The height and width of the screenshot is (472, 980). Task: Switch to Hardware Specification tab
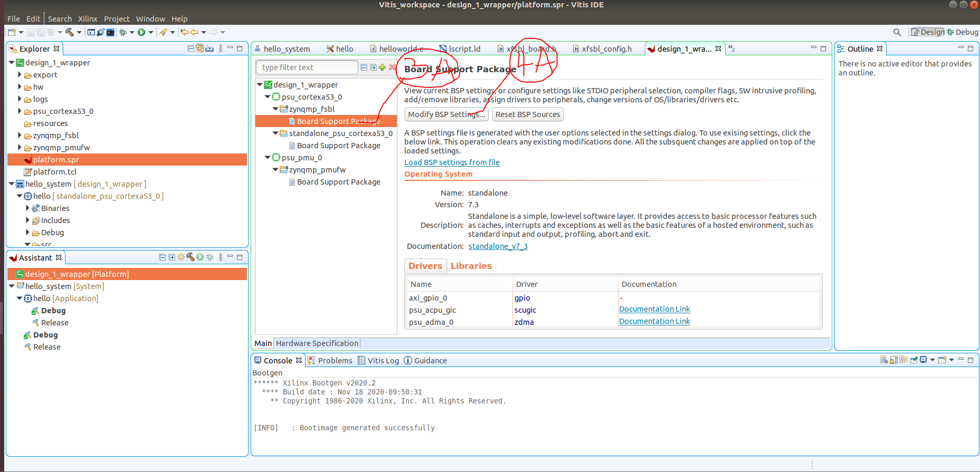tap(317, 343)
